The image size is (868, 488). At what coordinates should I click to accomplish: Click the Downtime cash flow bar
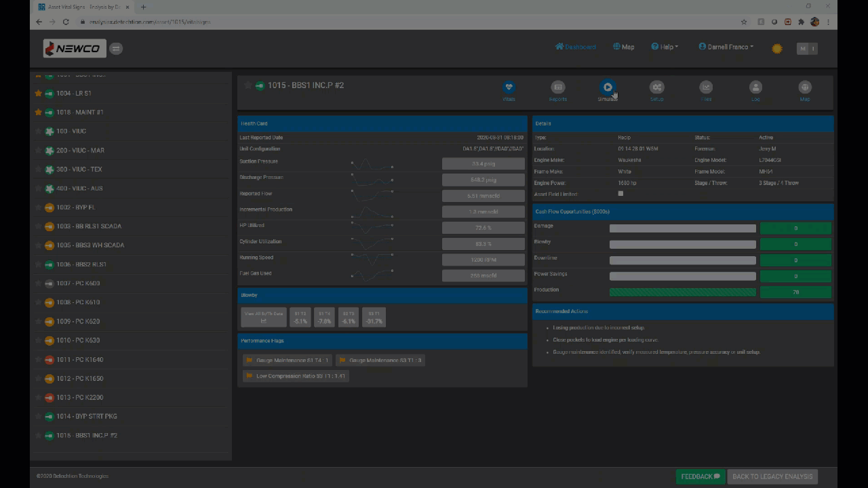coord(683,260)
